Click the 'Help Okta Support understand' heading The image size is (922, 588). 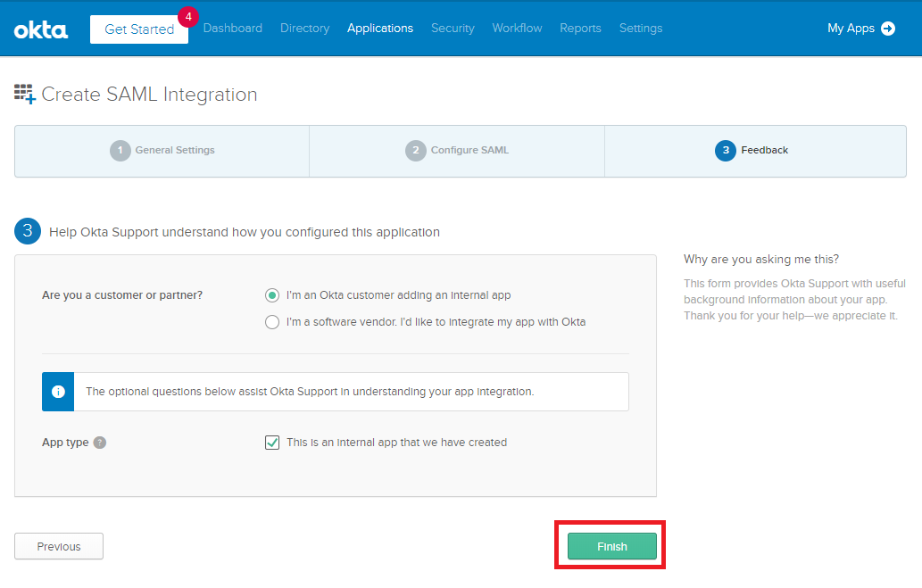244,232
